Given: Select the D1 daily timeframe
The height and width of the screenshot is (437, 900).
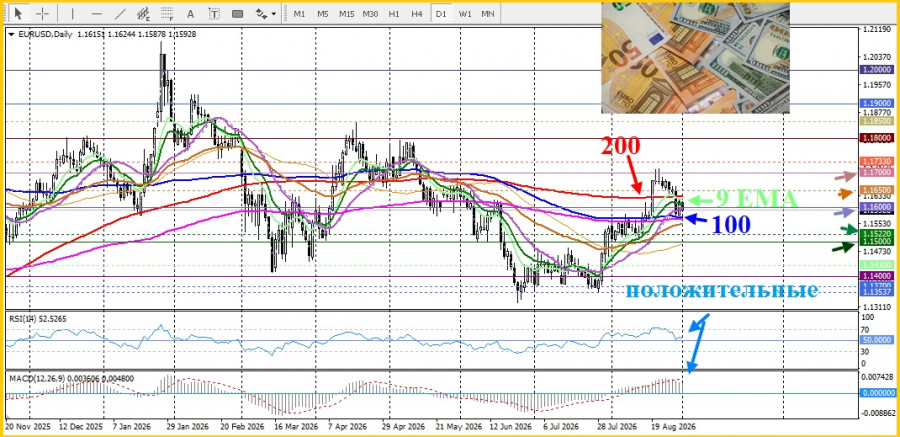Looking at the screenshot, I should 441,13.
